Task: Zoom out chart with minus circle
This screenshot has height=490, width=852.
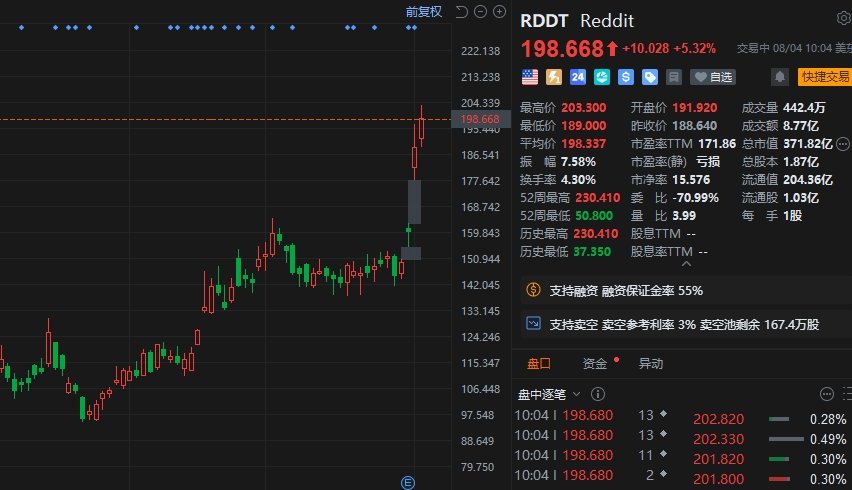Action: point(480,11)
